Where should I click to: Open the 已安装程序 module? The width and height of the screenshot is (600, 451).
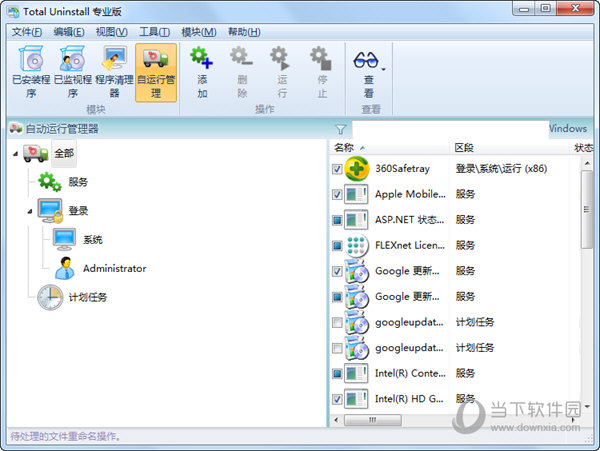[x=31, y=72]
